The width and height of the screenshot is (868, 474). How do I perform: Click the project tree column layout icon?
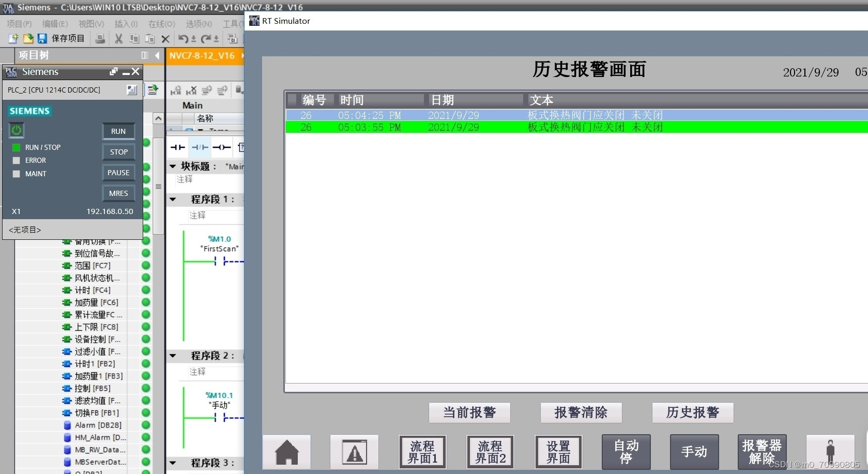pyautogui.click(x=144, y=55)
